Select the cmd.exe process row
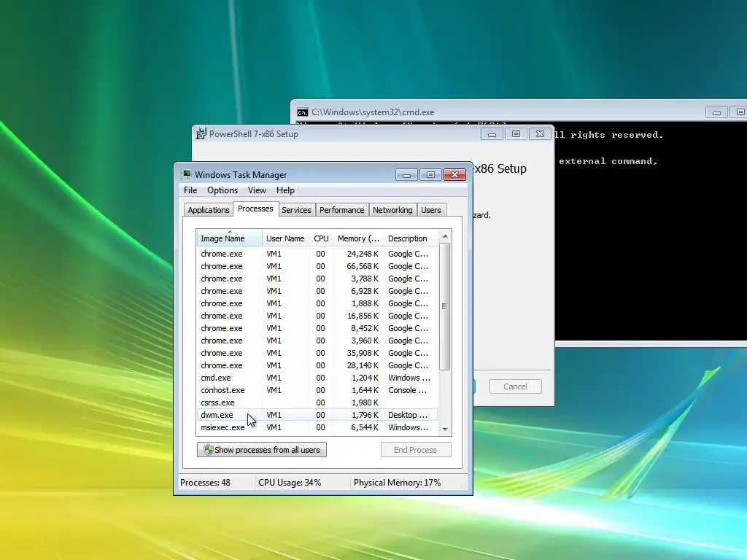 pos(317,378)
